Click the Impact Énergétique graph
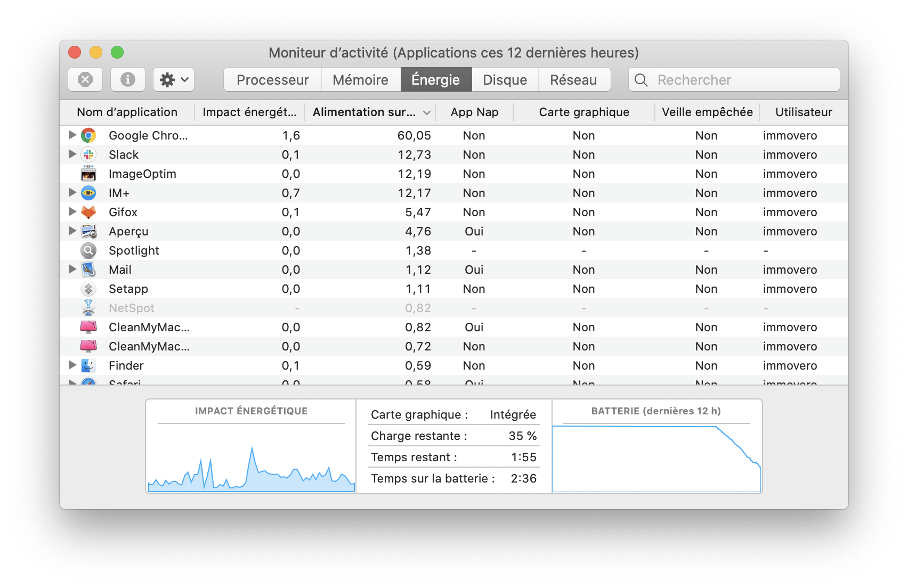 click(x=251, y=446)
